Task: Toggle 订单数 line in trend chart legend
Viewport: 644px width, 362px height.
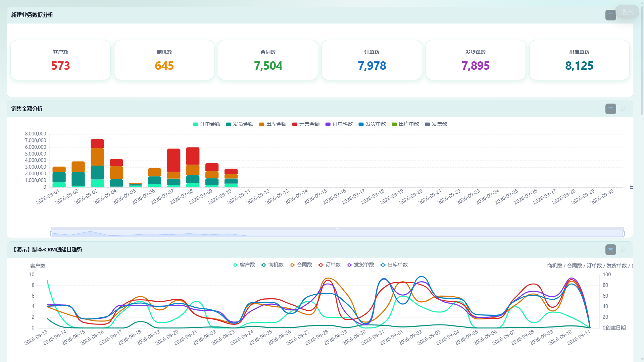Action: (x=330, y=265)
